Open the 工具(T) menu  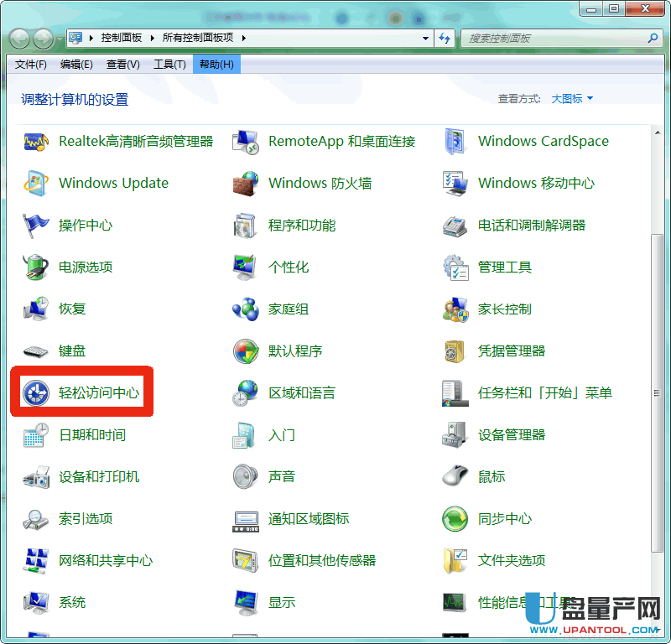[x=169, y=65]
